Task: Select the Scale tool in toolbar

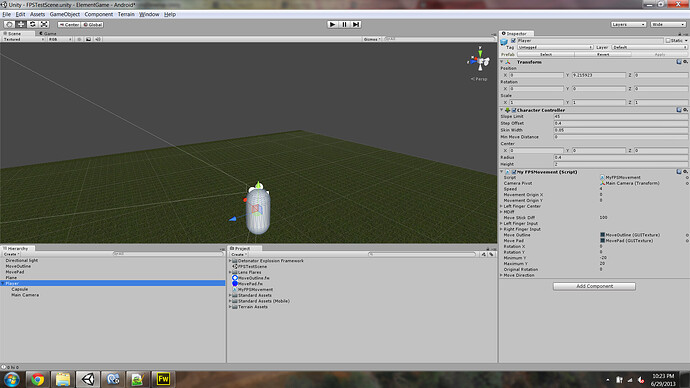Action: 44,25
